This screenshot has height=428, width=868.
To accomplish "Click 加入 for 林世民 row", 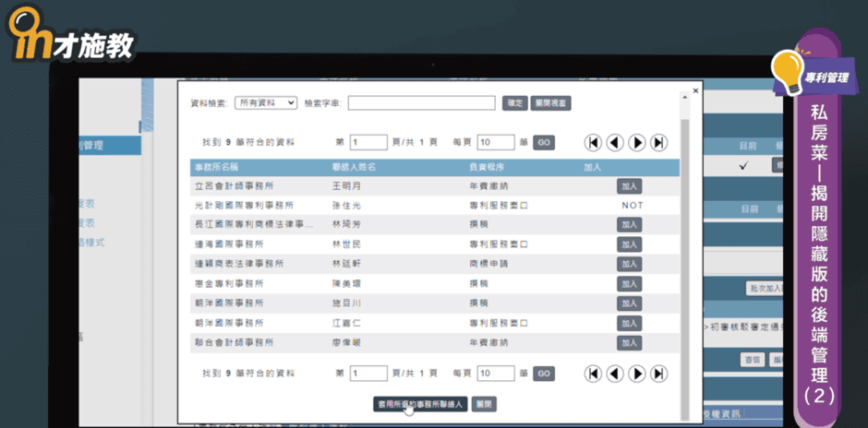I will point(630,244).
